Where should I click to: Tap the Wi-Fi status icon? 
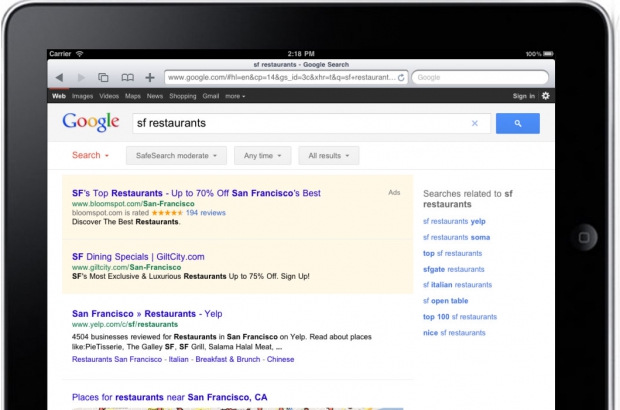(x=79, y=54)
